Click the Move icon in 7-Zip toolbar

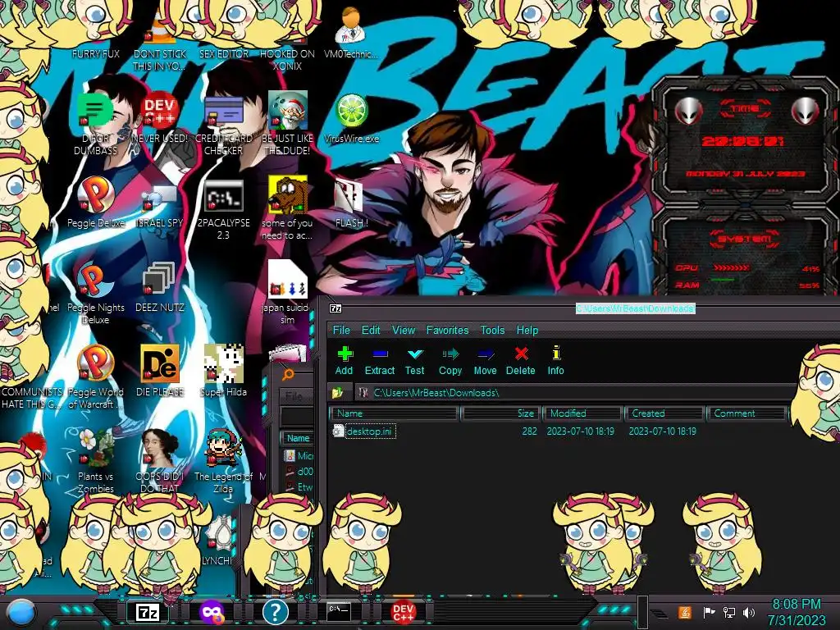click(x=486, y=354)
